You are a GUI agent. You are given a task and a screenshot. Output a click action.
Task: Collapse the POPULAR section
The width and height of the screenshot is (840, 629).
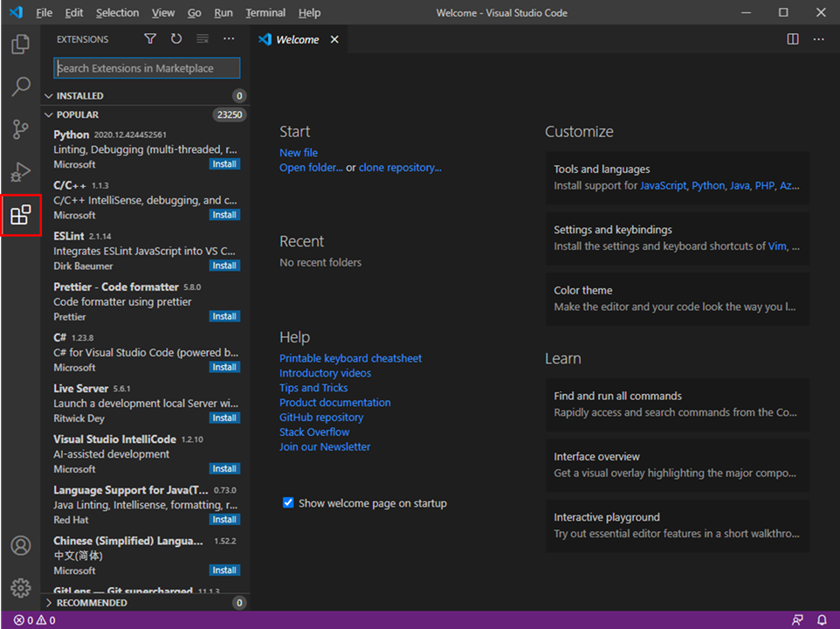[x=49, y=114]
